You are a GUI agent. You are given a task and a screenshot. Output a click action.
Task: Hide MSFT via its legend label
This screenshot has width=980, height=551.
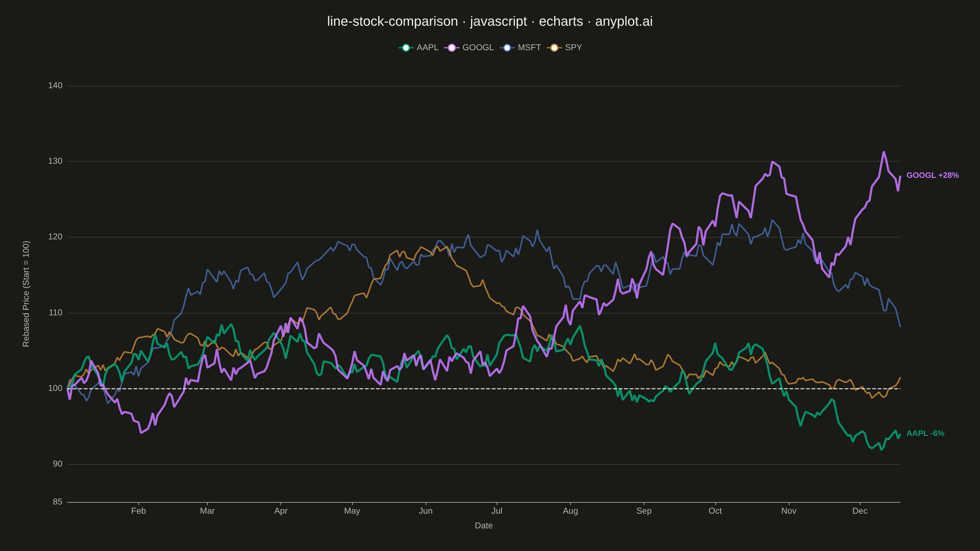click(529, 47)
